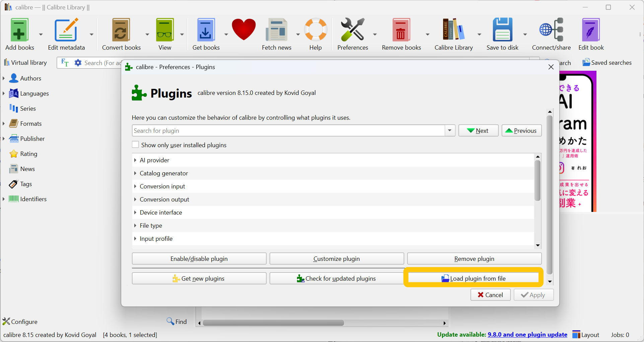Click the Previous plugin search button

pos(521,130)
